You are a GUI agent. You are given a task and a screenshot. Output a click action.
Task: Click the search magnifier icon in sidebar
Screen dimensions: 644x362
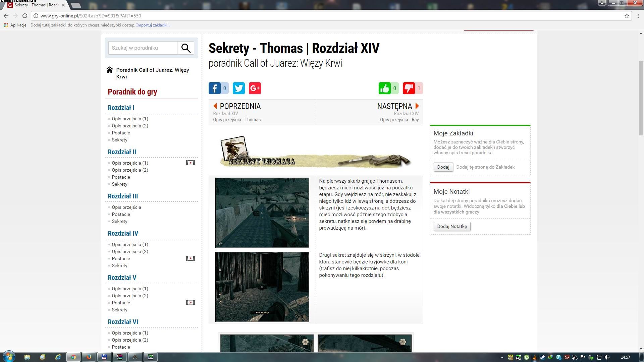coord(186,48)
